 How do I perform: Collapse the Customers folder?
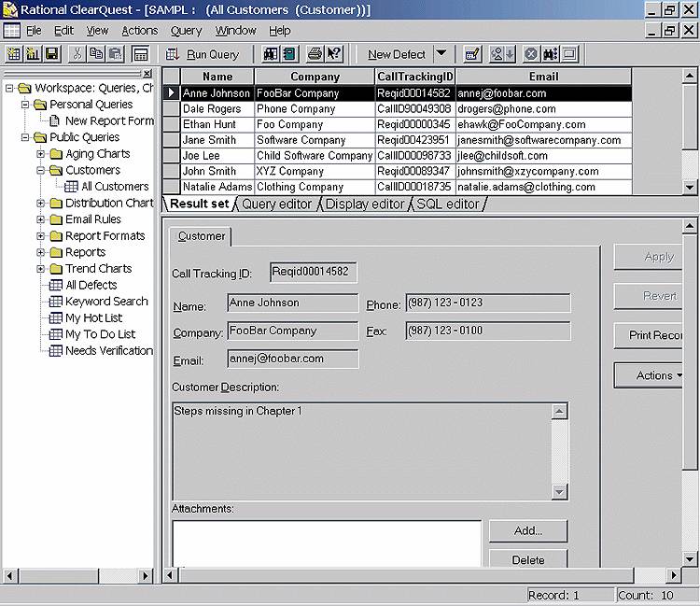pyautogui.click(x=41, y=171)
